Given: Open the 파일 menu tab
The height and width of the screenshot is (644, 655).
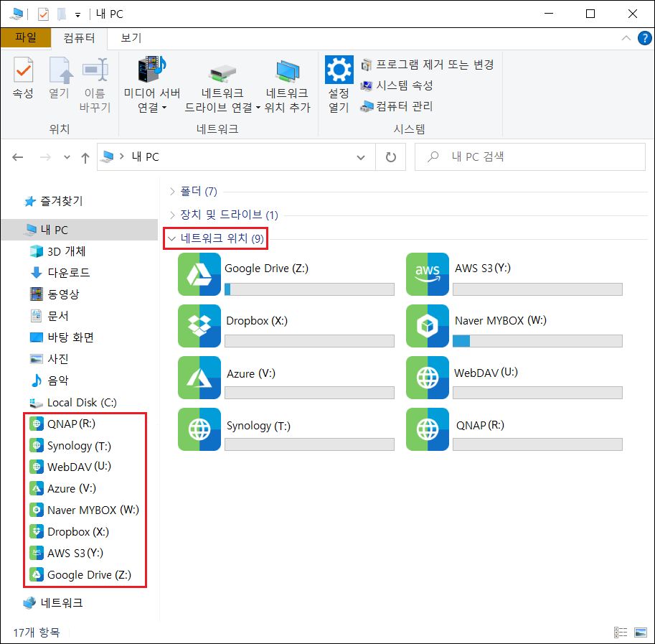Looking at the screenshot, I should 26,37.
